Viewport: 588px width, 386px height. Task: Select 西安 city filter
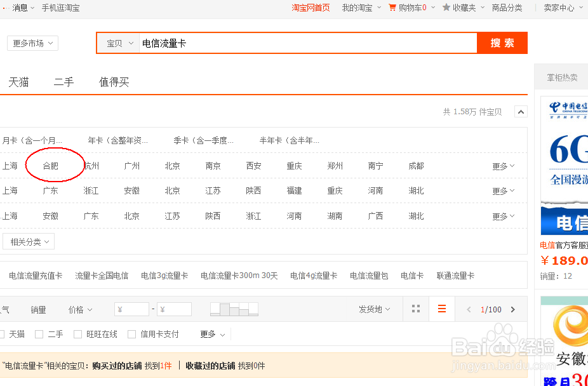click(254, 166)
